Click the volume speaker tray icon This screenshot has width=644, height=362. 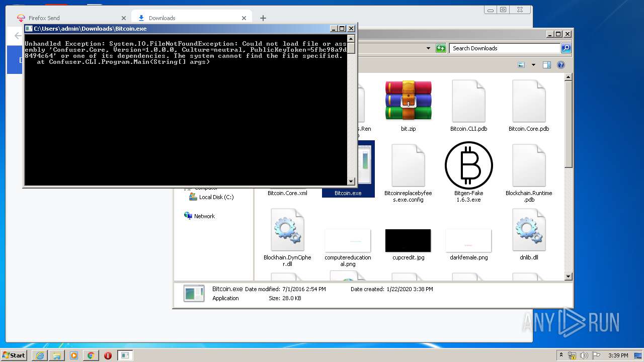pyautogui.click(x=584, y=355)
